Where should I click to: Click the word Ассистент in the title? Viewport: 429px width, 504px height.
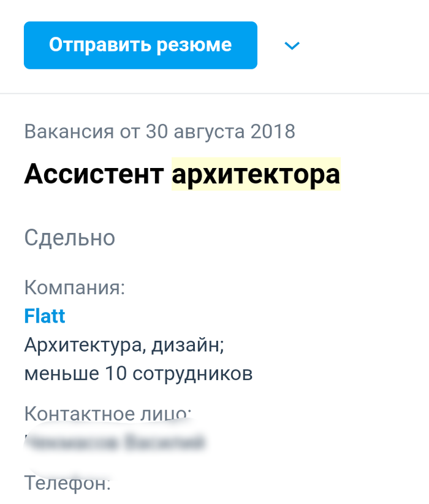pos(94,175)
